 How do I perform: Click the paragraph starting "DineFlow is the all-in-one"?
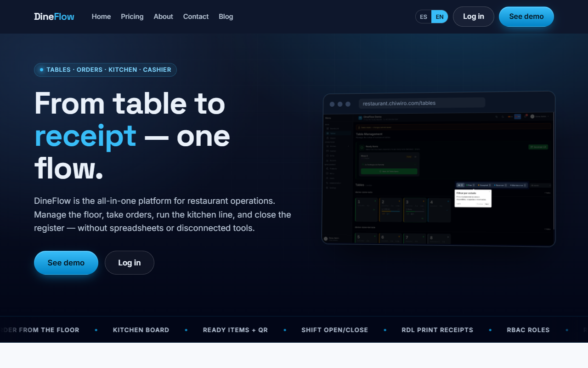point(163,214)
